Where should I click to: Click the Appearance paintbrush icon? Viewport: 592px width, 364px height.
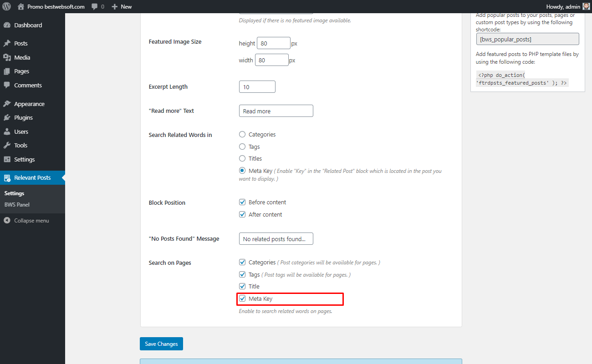7,104
